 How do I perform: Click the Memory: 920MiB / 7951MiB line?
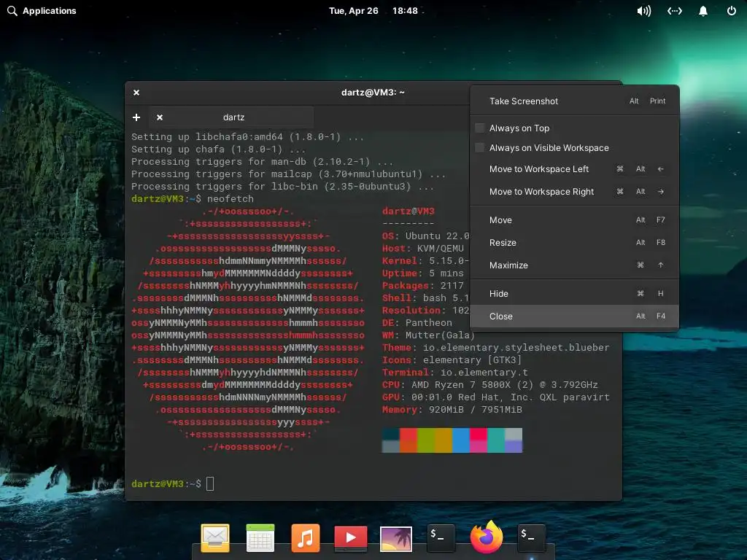tap(452, 410)
